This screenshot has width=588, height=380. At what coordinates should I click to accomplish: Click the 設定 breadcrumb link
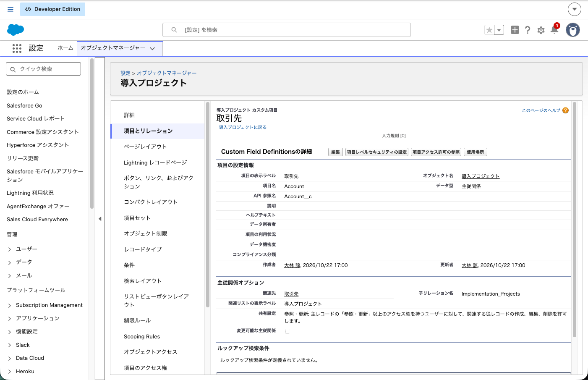click(125, 73)
